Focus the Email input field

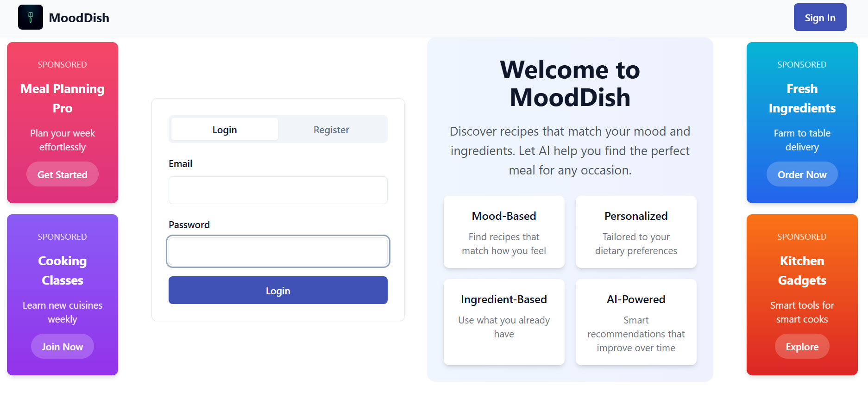click(278, 190)
